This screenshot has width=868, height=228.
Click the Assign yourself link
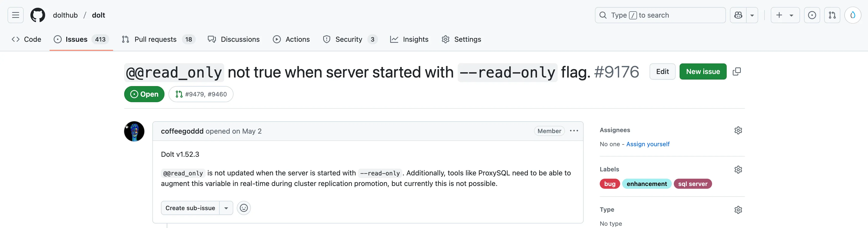[648, 144]
